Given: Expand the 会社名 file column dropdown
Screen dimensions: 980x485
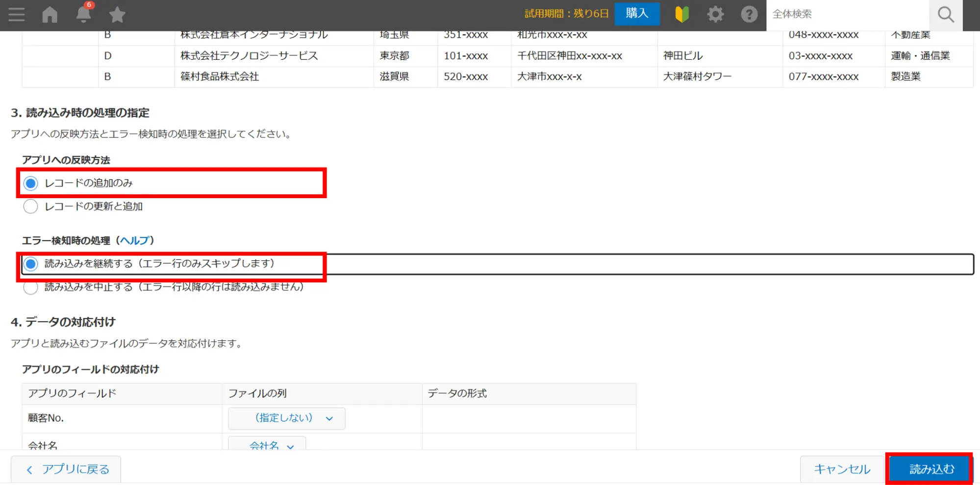Looking at the screenshot, I should 267,445.
